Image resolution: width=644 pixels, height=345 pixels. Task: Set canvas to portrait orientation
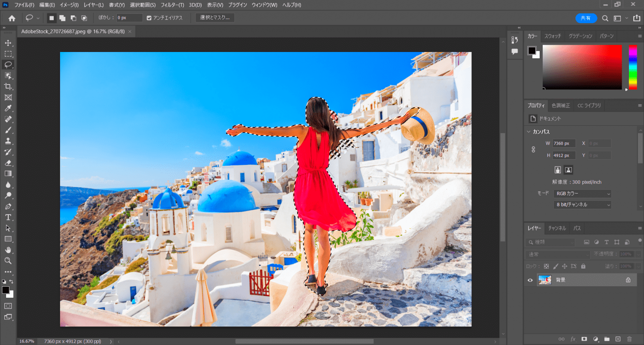[558, 169]
